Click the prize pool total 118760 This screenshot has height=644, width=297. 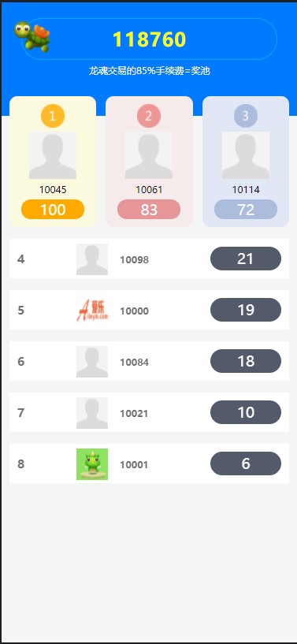click(x=149, y=39)
